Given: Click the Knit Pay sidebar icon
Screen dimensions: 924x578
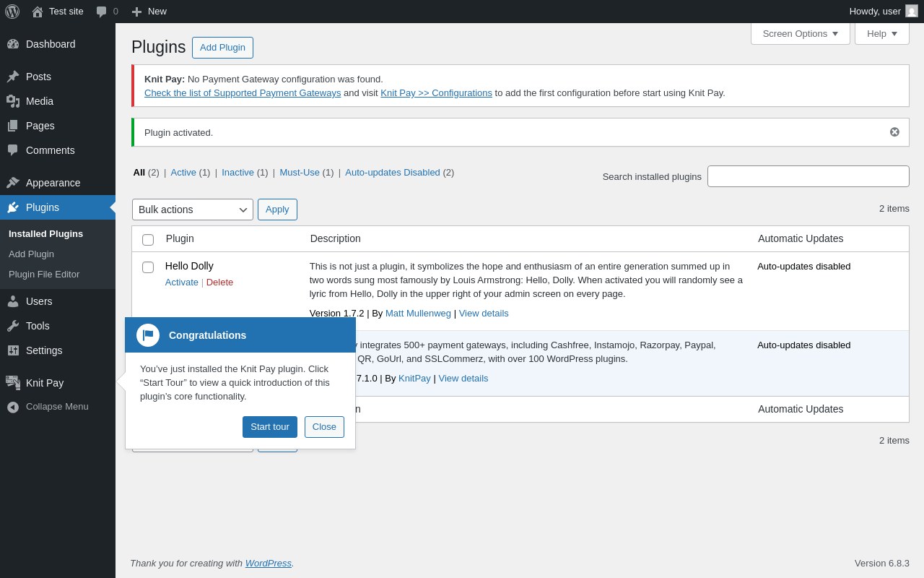Looking at the screenshot, I should 13,383.
